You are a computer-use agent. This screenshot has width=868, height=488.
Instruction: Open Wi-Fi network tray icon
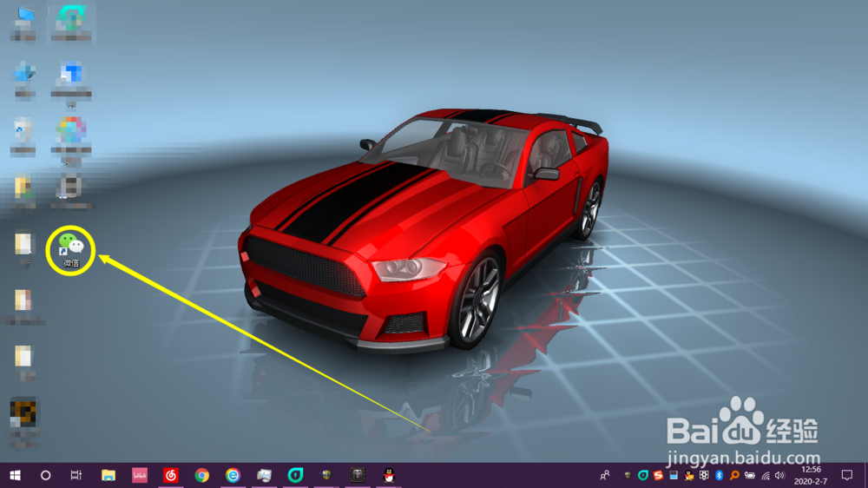(766, 475)
